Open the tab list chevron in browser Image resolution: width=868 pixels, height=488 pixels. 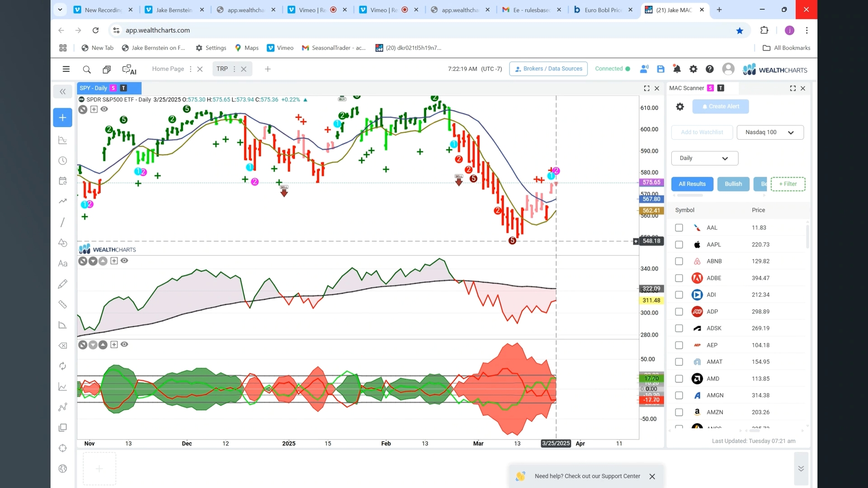[60, 9]
